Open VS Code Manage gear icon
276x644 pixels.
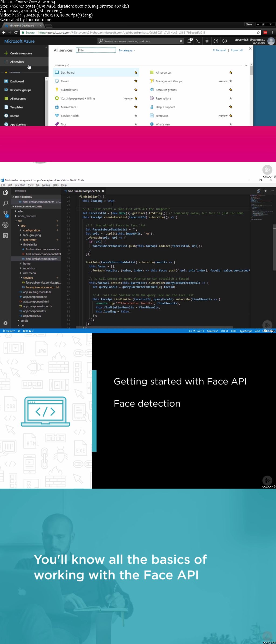[5, 323]
